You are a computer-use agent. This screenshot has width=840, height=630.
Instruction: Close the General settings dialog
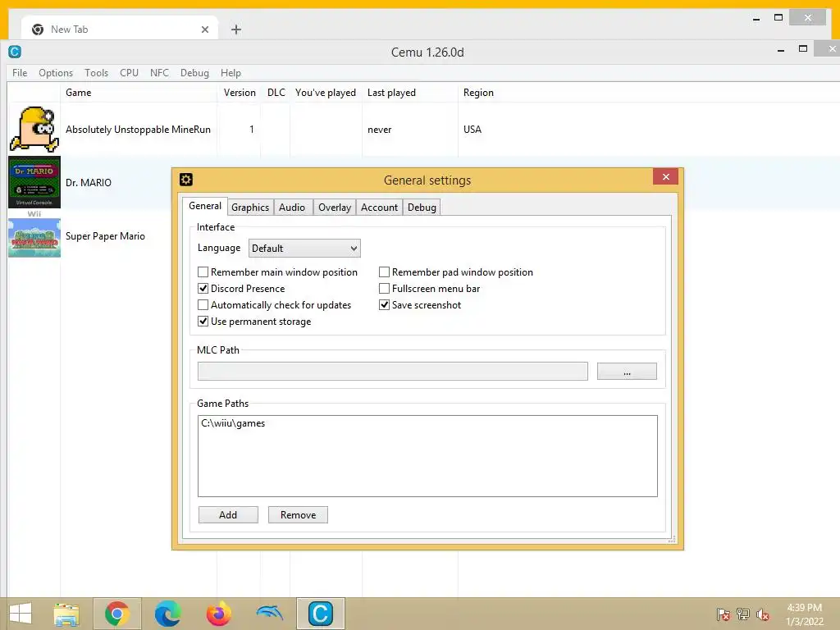(665, 177)
